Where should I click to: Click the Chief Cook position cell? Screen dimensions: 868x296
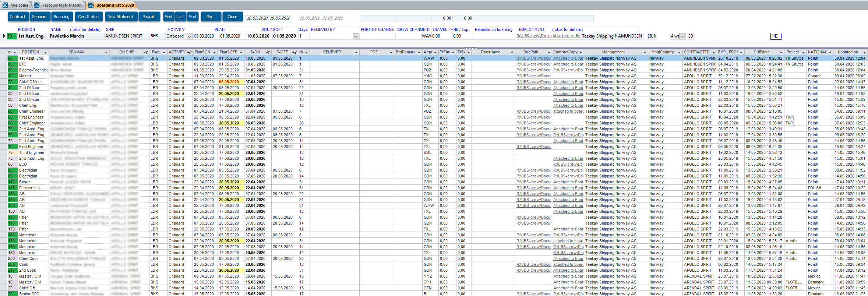[x=33, y=258]
